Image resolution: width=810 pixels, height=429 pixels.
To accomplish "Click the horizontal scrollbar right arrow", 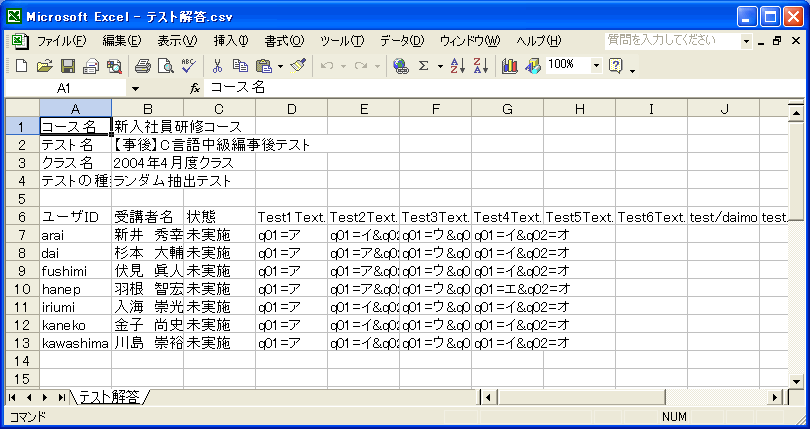I will (774, 397).
